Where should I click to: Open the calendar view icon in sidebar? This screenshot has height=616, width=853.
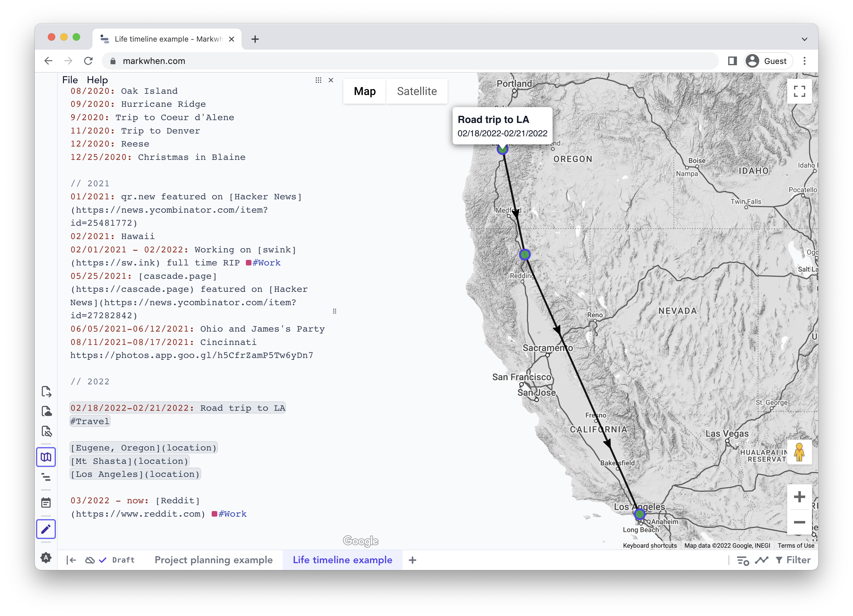[x=46, y=503]
